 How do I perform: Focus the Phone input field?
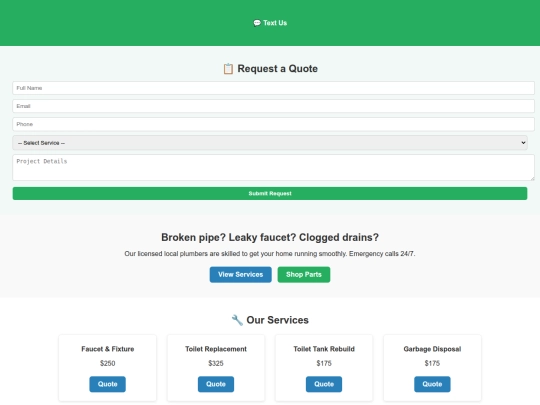tap(273, 124)
